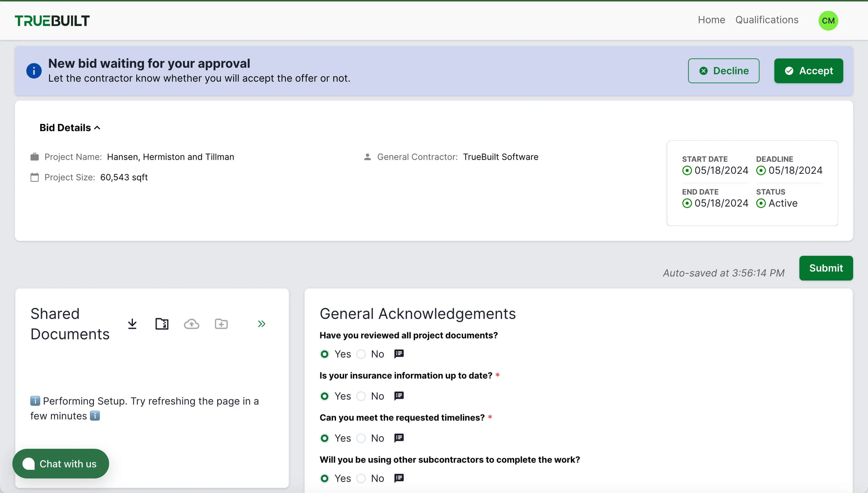Open the CM user avatar menu

coord(828,21)
